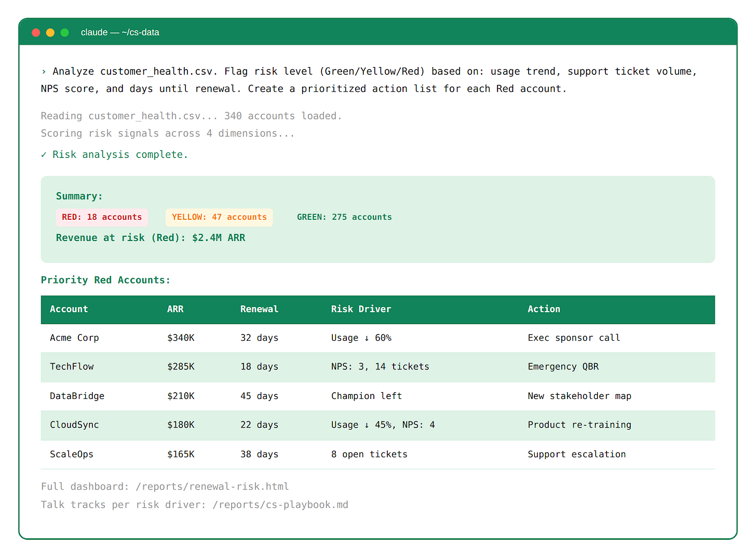Click Emergency QBR action for TechFlow
The height and width of the screenshot is (560, 756).
563,367
